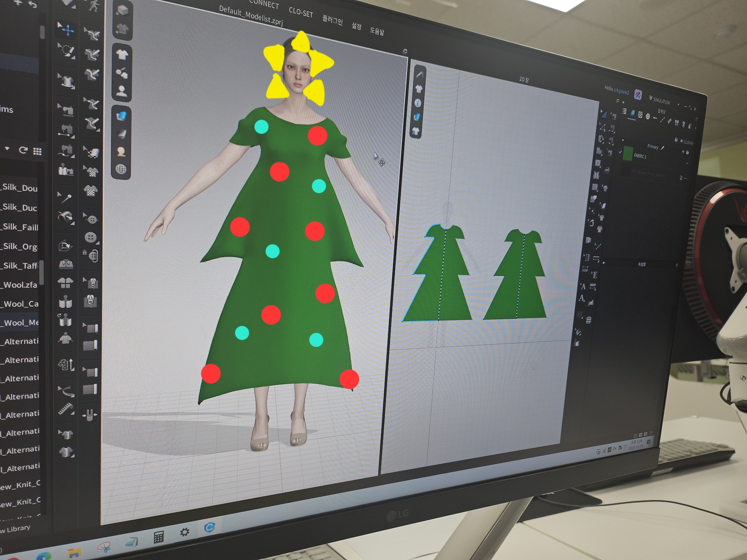Image resolution: width=747 pixels, height=560 pixels.
Task: Open the AI magic wand assistant icon
Action: coord(638,95)
